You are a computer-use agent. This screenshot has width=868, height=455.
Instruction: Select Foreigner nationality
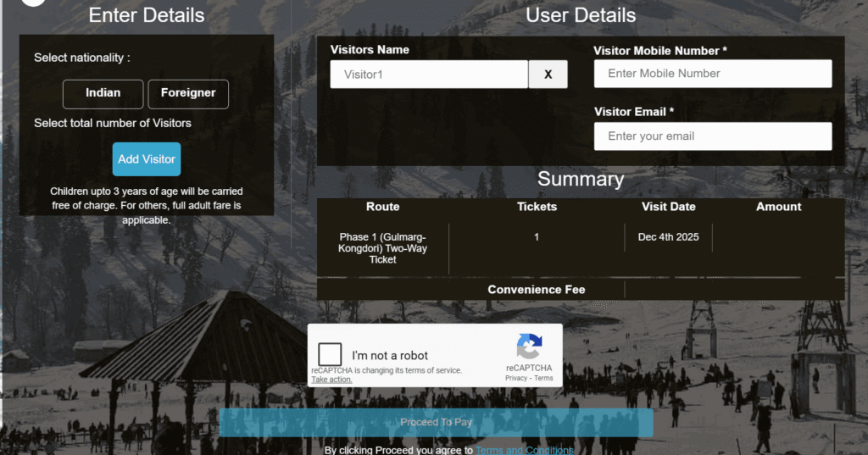[x=188, y=93]
